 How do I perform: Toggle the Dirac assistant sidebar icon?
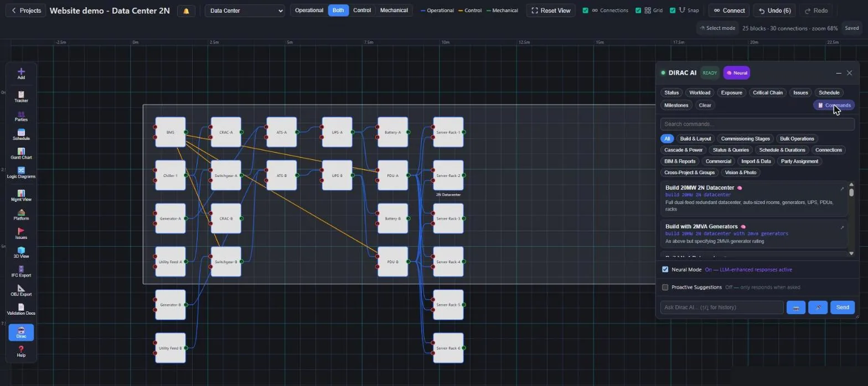[21, 332]
